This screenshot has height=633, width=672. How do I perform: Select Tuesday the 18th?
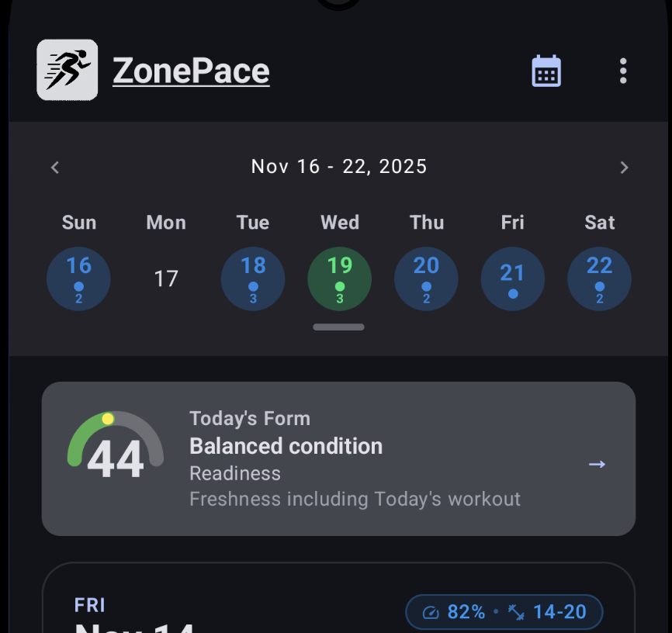pos(253,278)
